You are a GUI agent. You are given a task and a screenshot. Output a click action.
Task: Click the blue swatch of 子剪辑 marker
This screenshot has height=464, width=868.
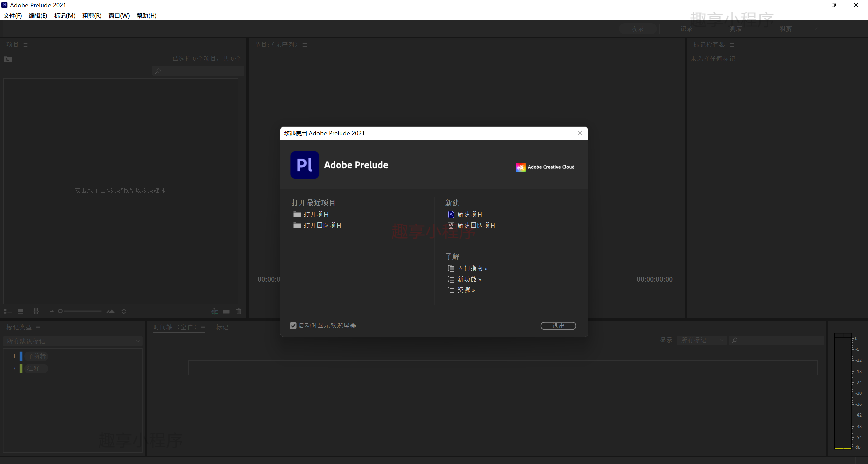coord(21,356)
